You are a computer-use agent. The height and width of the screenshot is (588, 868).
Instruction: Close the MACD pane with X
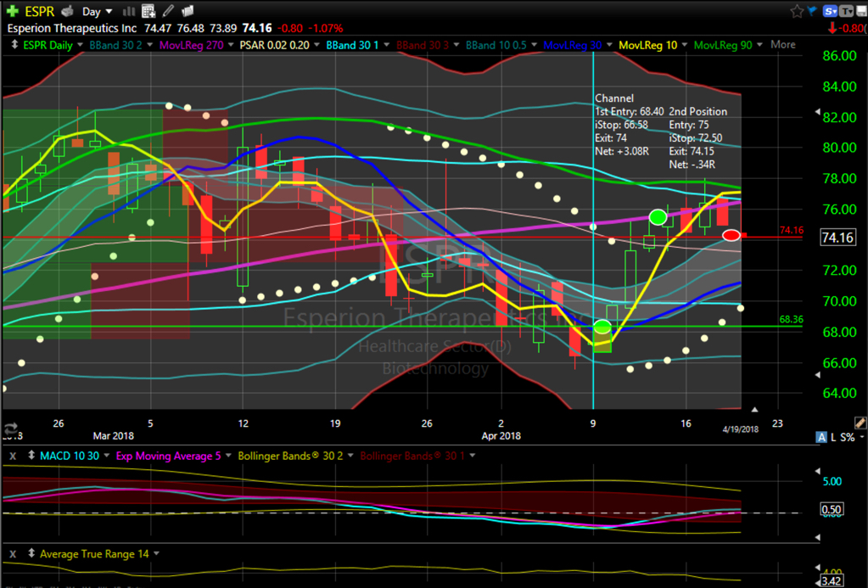click(13, 456)
